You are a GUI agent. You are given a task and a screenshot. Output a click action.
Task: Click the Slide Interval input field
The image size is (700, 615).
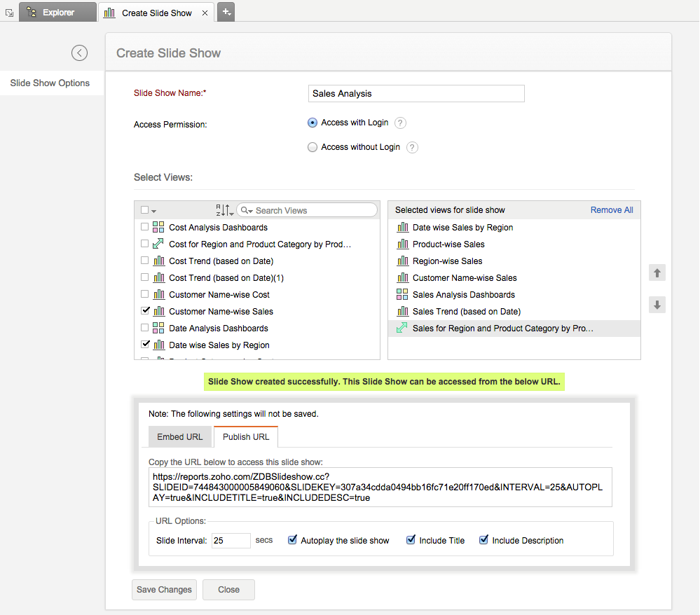tap(231, 541)
